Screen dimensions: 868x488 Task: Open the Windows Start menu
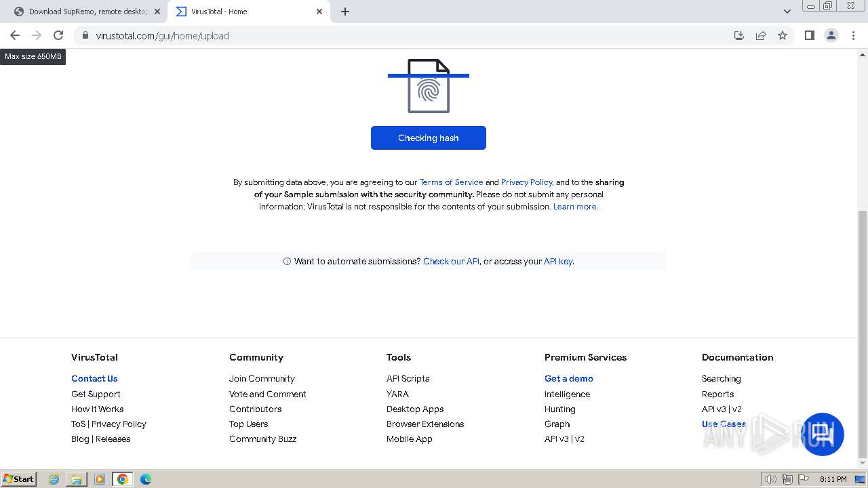point(19,479)
